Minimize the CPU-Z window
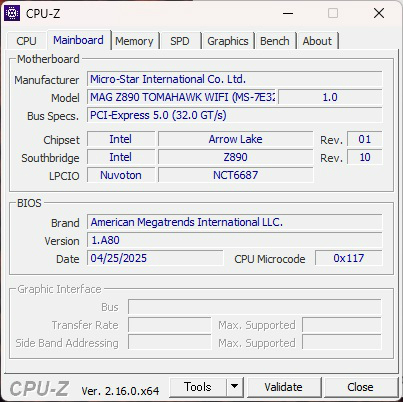Screen dimensions: 403x402 pos(288,13)
